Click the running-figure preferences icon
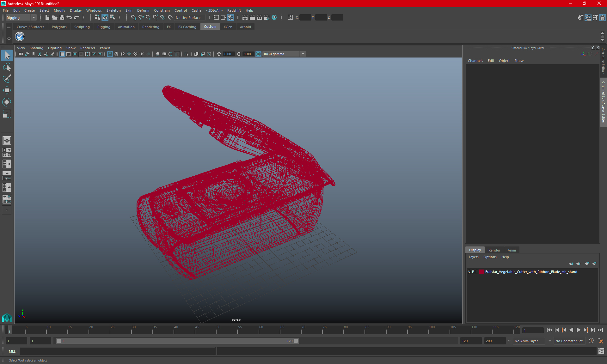 coord(600,341)
